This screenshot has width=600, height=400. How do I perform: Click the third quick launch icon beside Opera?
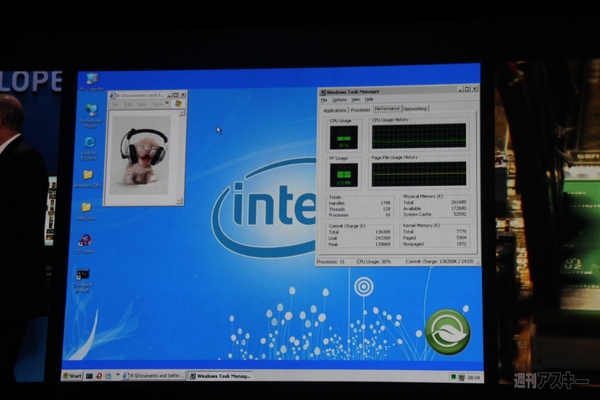[108, 376]
